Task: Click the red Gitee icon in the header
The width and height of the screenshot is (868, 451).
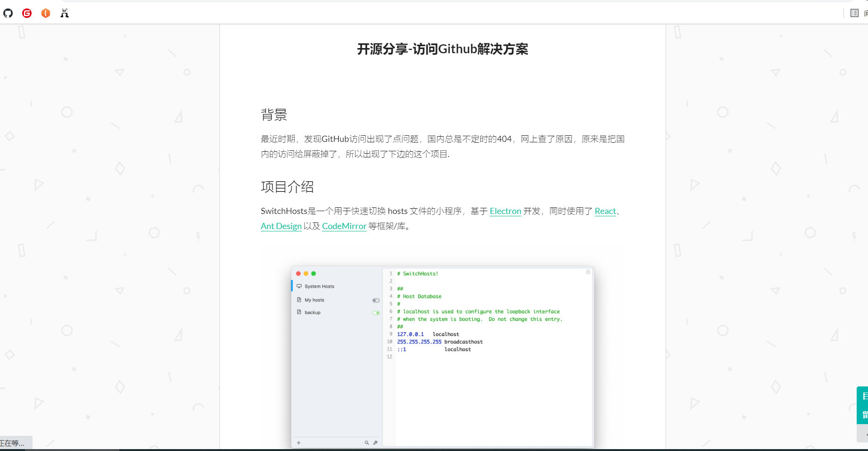Action: click(26, 13)
